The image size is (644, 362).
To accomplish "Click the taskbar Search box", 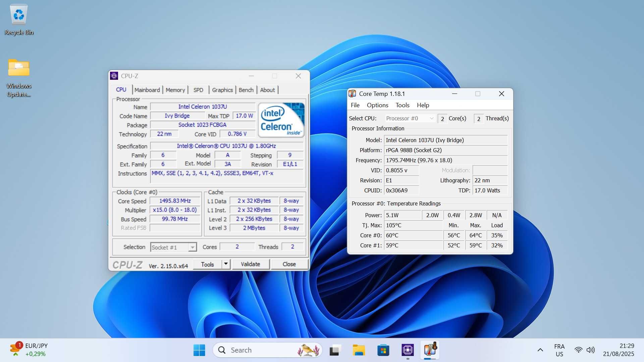I will point(267,350).
